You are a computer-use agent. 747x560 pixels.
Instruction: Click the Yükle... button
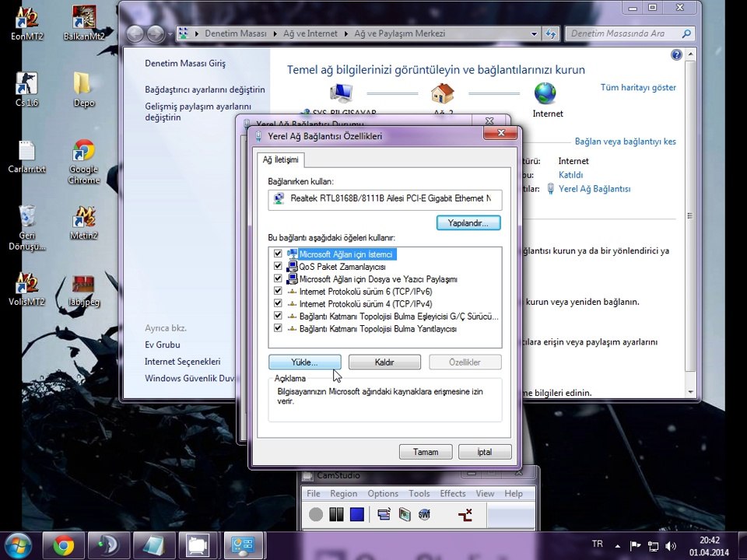point(304,362)
